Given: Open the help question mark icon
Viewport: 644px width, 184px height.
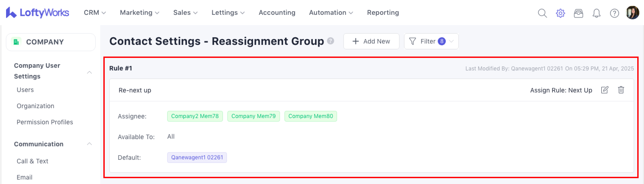Looking at the screenshot, I should tap(614, 13).
